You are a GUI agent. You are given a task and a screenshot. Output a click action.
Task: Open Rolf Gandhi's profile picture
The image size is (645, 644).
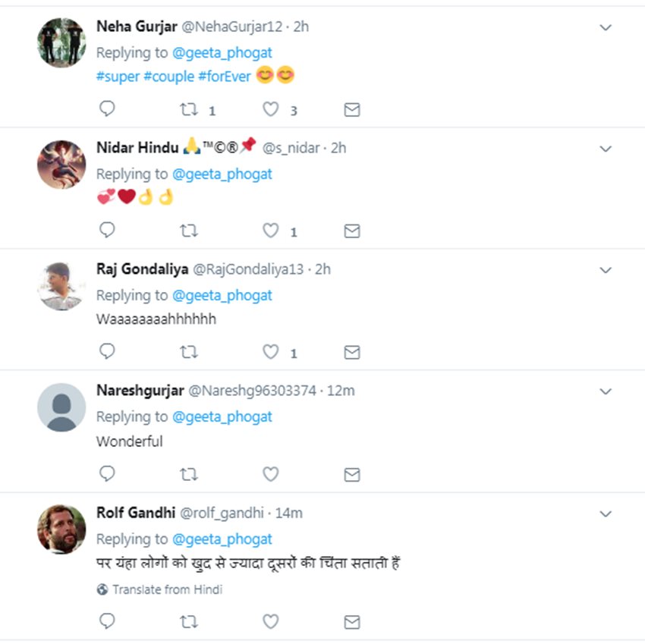click(61, 529)
